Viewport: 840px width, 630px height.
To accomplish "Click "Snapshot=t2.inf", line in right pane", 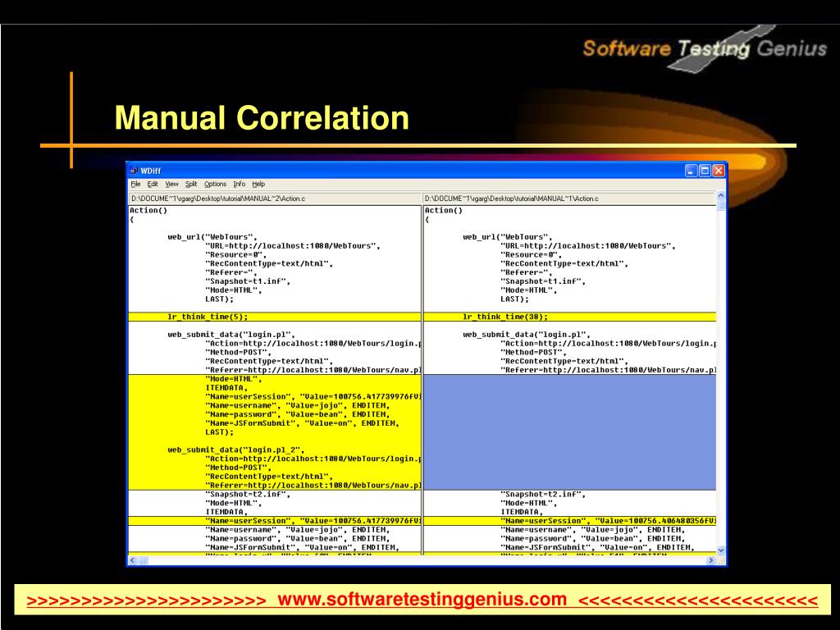I will click(543, 494).
